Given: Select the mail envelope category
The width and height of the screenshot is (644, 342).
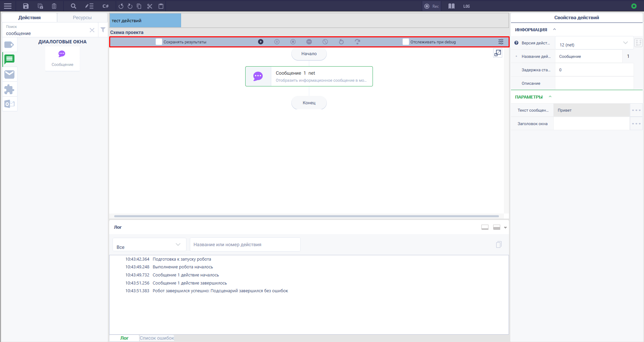Looking at the screenshot, I should (x=9, y=74).
